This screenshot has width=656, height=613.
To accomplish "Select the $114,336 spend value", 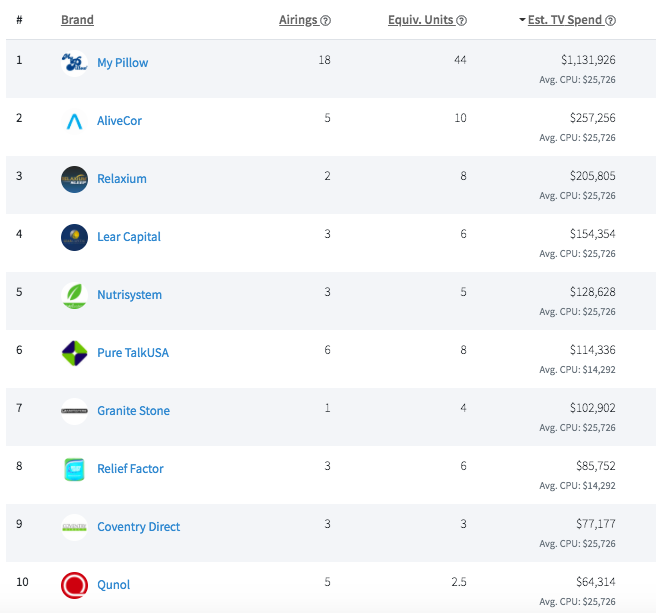I will coord(592,350).
